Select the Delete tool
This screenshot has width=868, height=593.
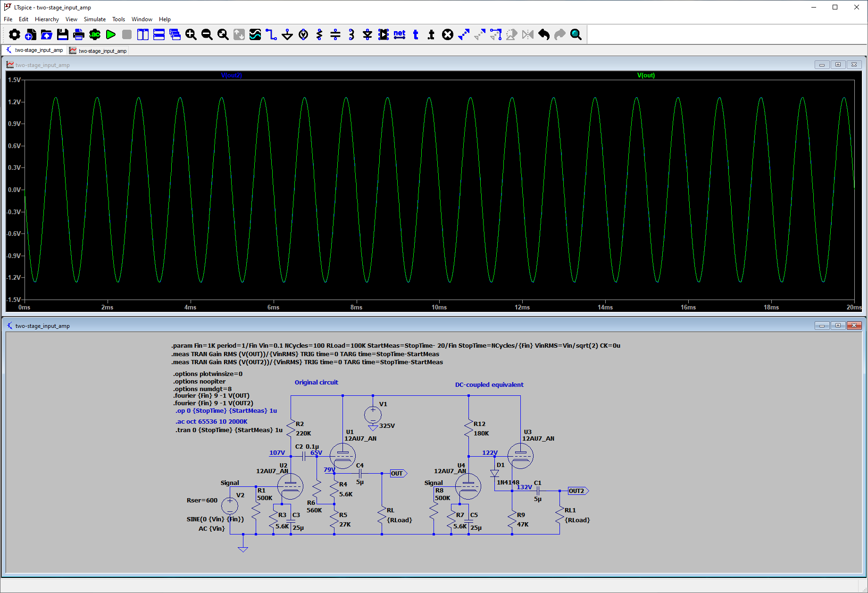coord(448,34)
